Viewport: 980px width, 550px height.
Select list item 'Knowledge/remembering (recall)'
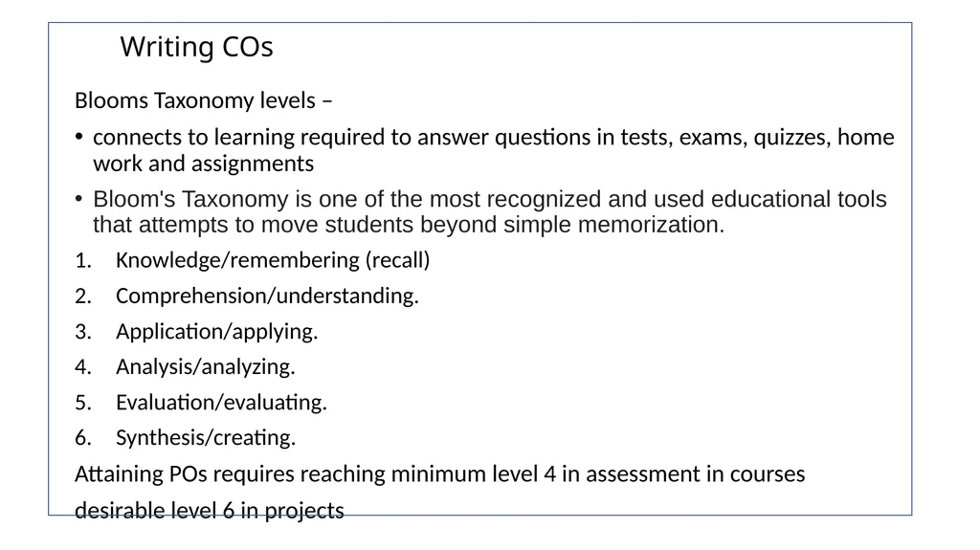273,260
